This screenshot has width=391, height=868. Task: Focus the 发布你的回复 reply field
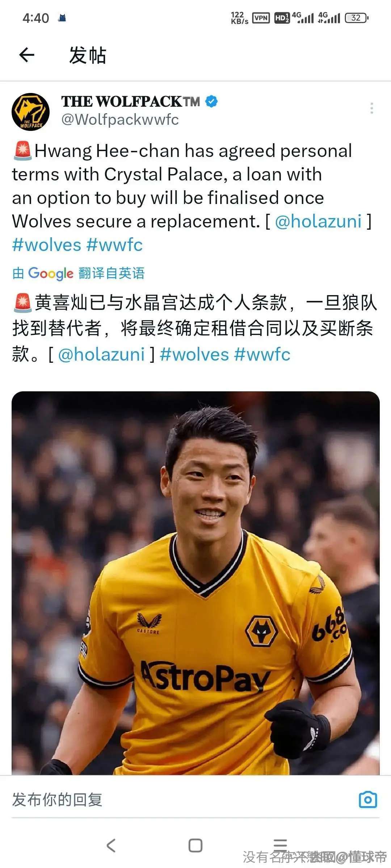click(181, 799)
